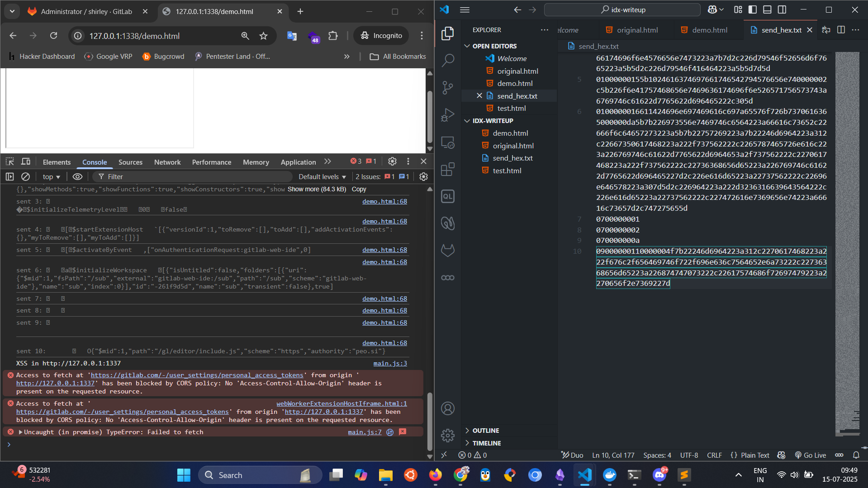868x488 pixels.
Task: Open Chrome three-dot menu
Action: pos(422,36)
